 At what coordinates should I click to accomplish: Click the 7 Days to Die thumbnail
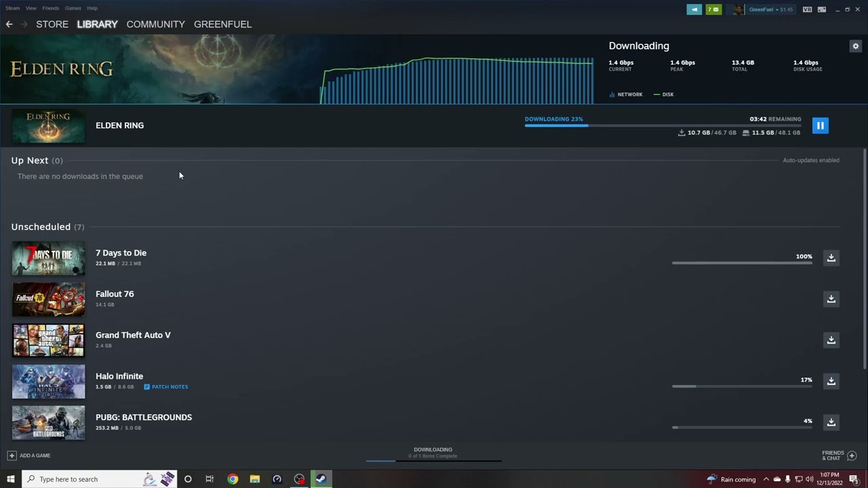click(x=48, y=258)
